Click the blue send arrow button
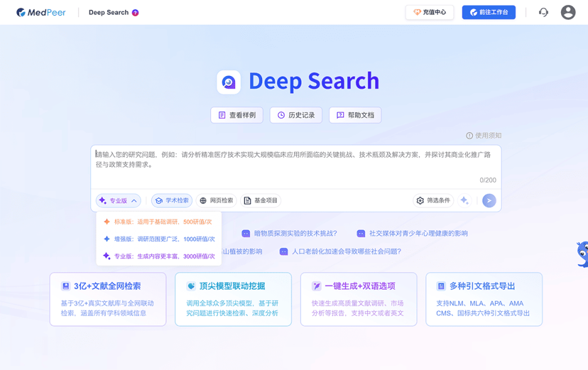This screenshot has height=370, width=588. 488,200
